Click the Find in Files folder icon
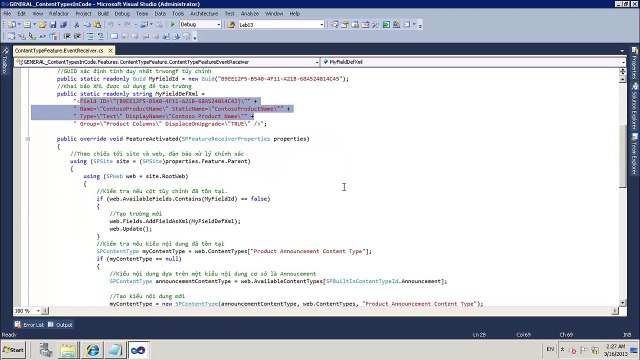The image size is (640, 360). click(x=231, y=24)
